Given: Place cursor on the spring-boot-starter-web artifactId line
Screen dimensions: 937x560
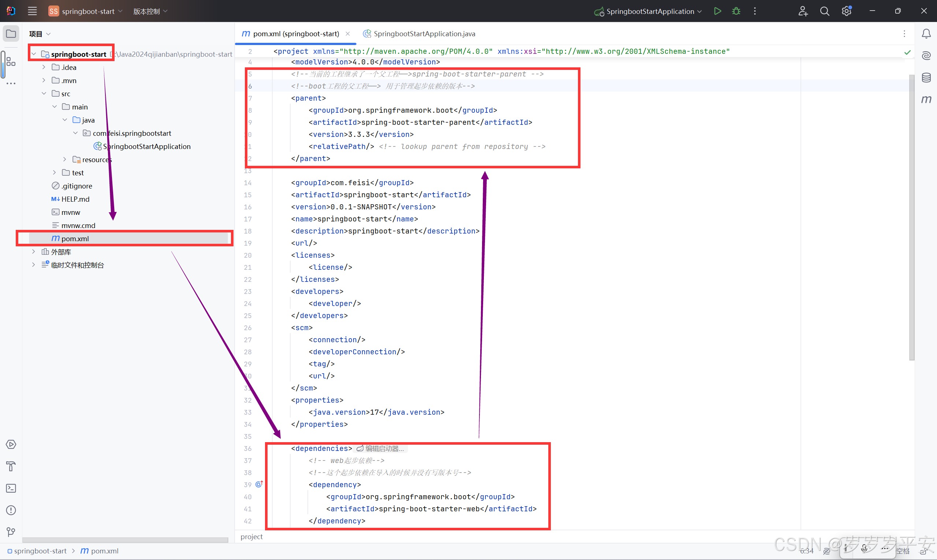Looking at the screenshot, I should coord(431,509).
